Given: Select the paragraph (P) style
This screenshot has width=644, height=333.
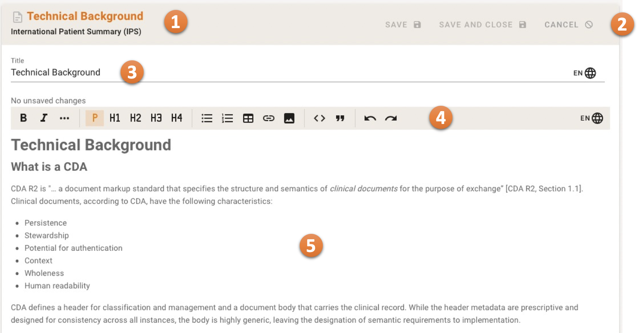Looking at the screenshot, I should [95, 118].
